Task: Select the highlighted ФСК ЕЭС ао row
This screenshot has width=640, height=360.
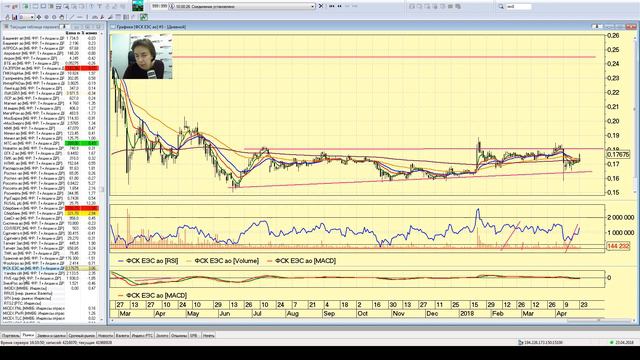Action: pyautogui.click(x=50, y=268)
